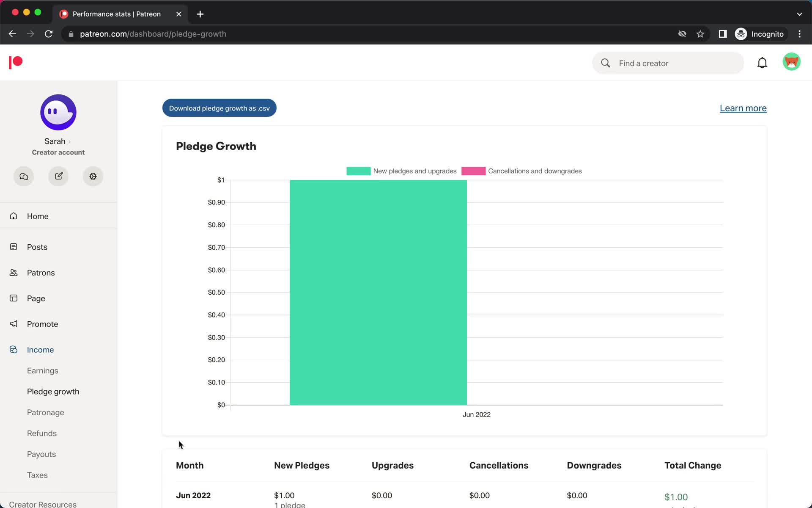Click the Jun 2022 table row label

click(x=193, y=495)
